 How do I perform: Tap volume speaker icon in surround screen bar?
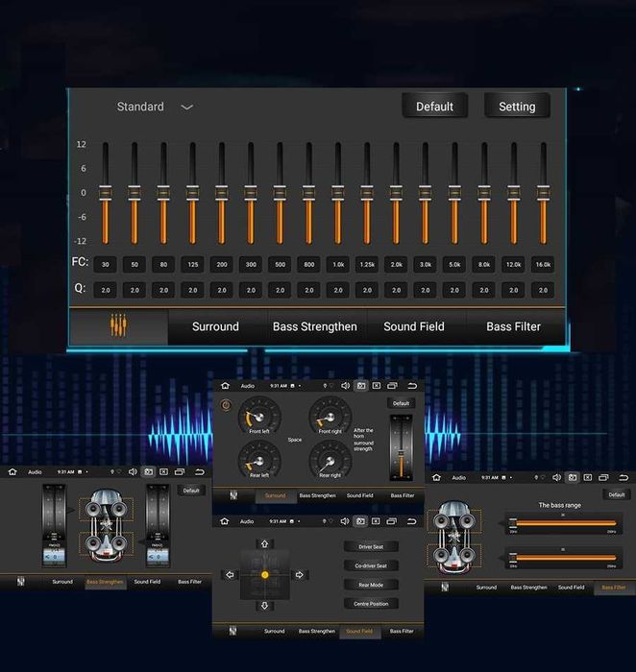pos(345,386)
